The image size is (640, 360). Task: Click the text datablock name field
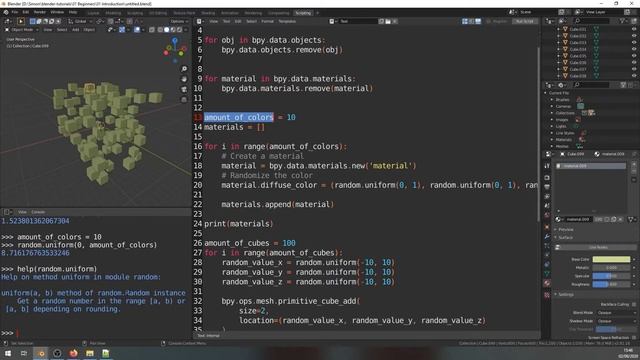(x=358, y=21)
